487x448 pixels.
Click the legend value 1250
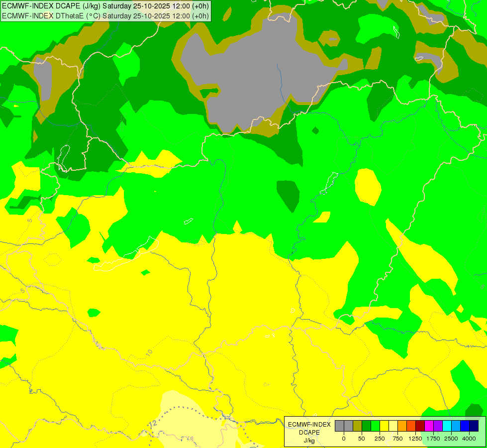pyautogui.click(x=415, y=439)
